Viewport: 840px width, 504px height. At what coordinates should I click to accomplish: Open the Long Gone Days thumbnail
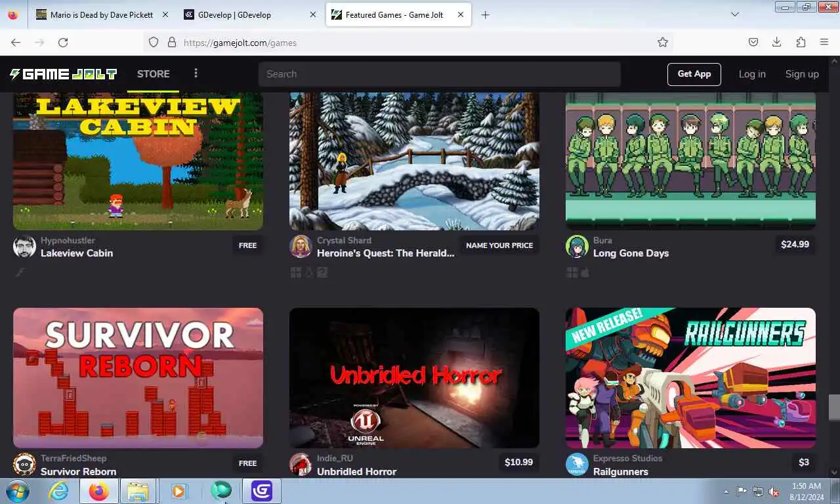click(690, 161)
